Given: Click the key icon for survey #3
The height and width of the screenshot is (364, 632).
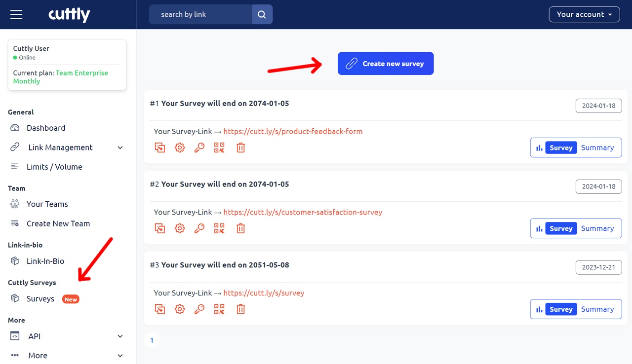Looking at the screenshot, I should (x=199, y=309).
